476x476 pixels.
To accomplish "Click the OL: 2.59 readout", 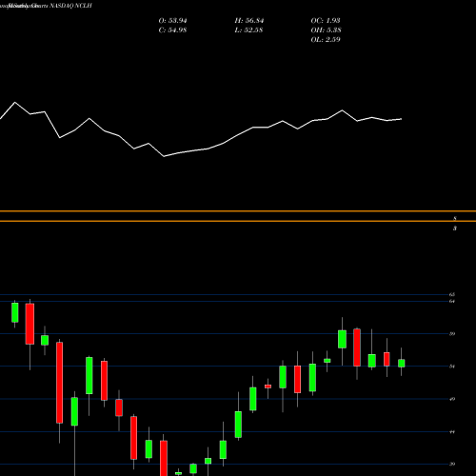I will coord(326,40).
